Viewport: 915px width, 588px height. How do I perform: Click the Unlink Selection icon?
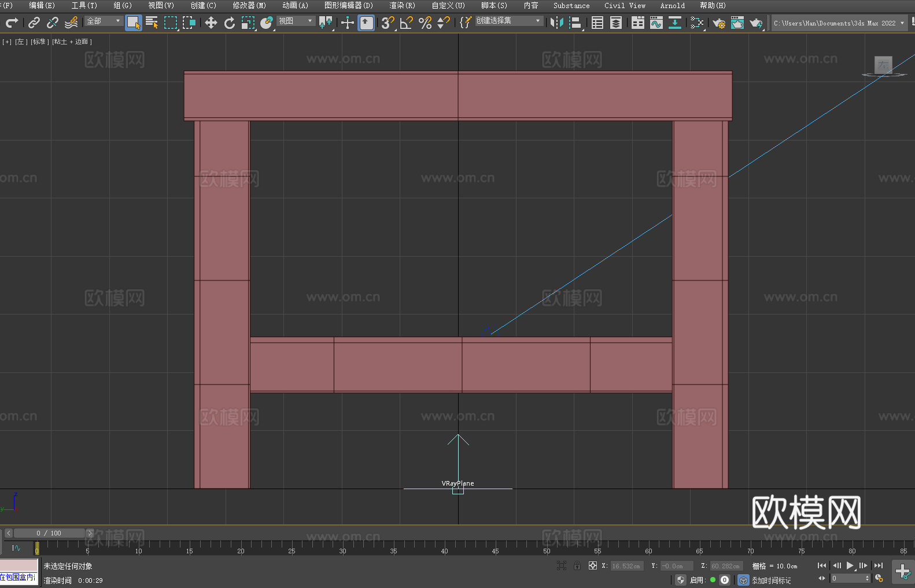[53, 23]
